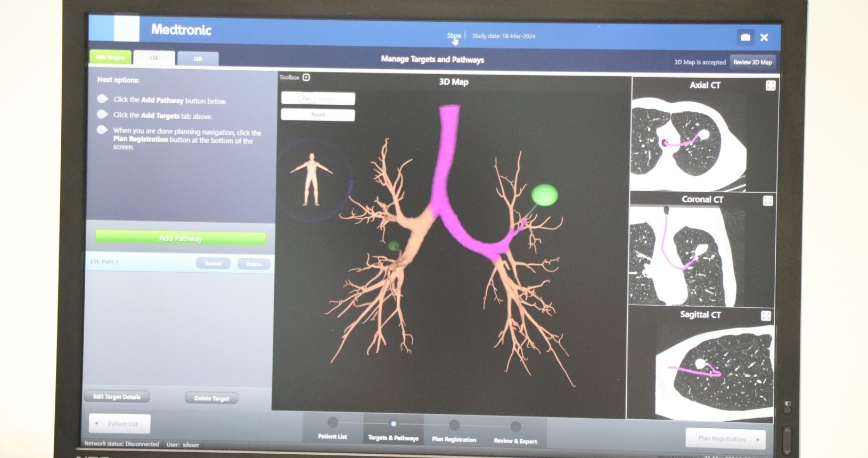
Task: Close the planning window with X
Action: [x=764, y=37]
